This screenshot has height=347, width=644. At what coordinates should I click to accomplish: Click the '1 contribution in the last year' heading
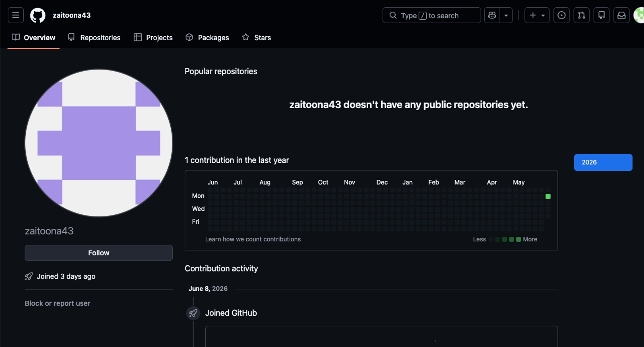[237, 160]
